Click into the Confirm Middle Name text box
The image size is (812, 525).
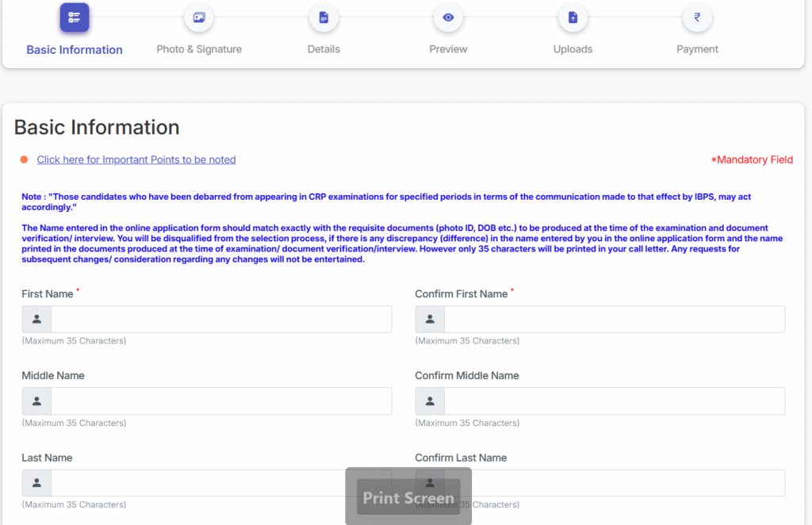(615, 401)
